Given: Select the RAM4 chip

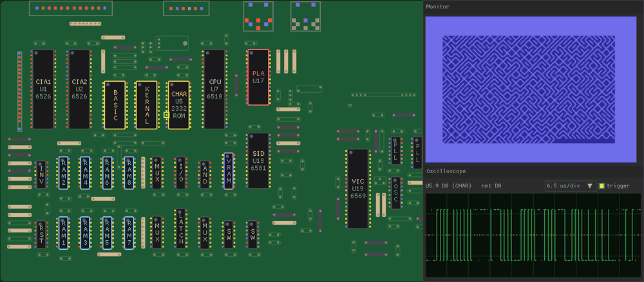Looking at the screenshot, I should tap(85, 173).
